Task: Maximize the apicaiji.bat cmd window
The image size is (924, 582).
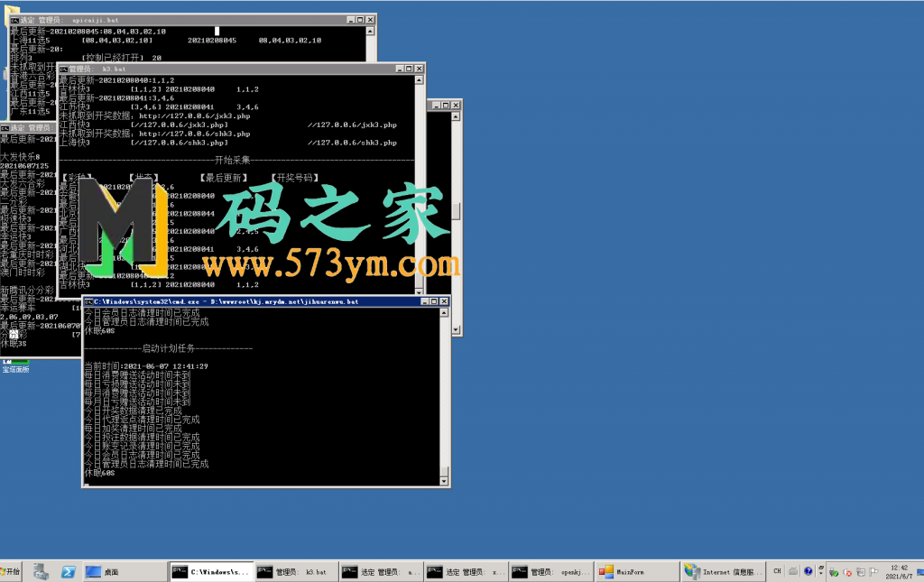Action: coord(360,20)
